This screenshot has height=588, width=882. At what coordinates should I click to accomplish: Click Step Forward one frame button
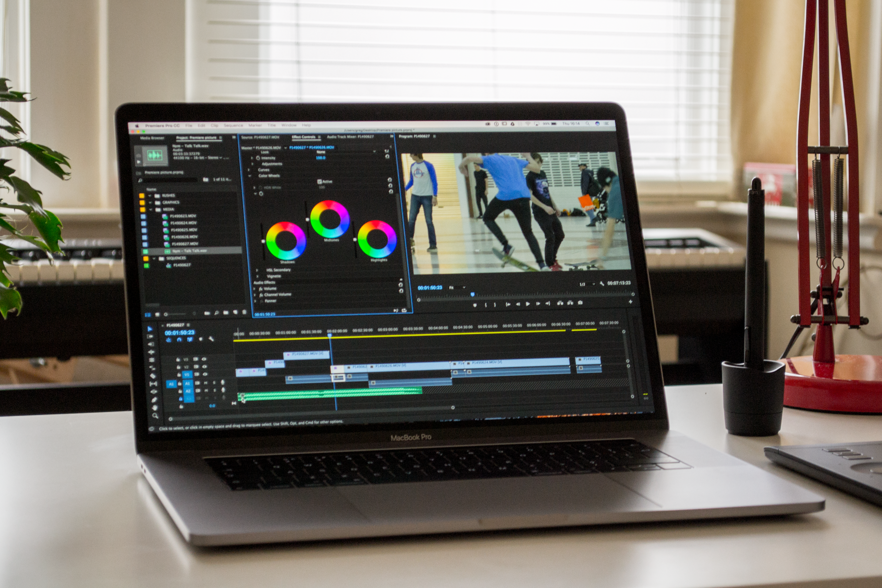coord(538,304)
